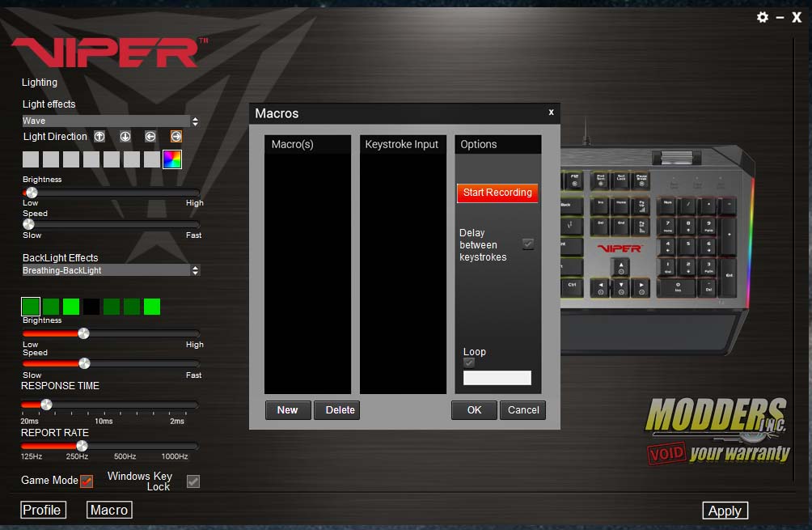Click the BackLight speed slider handle
The width and height of the screenshot is (812, 530).
pyautogui.click(x=84, y=363)
